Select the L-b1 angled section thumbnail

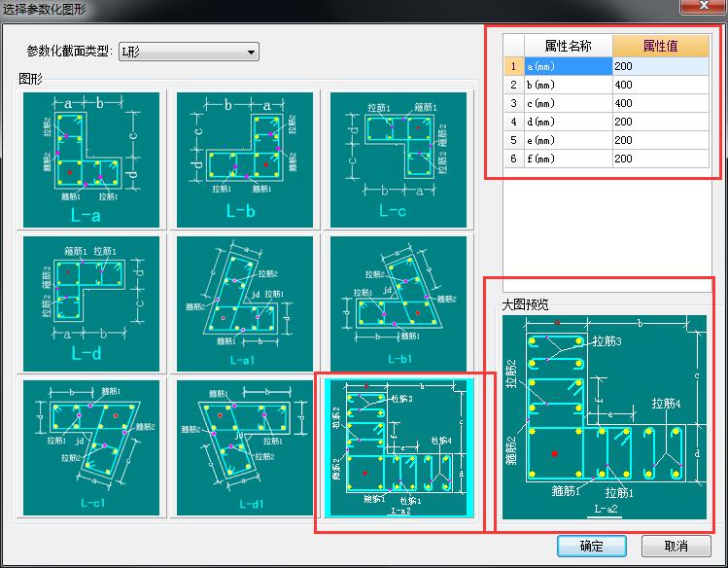tap(399, 303)
